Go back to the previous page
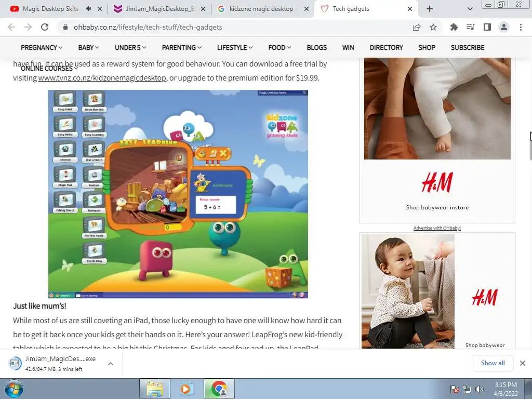 click(11, 27)
